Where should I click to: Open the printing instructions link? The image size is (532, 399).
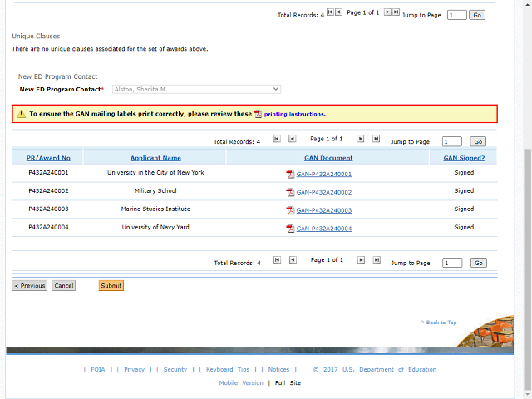coord(295,114)
